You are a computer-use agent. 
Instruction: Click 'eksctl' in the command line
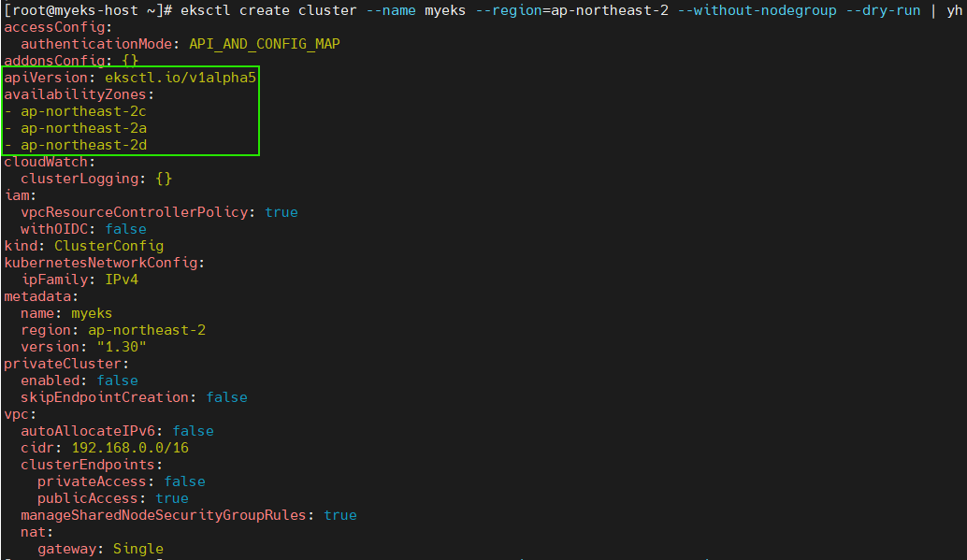(x=206, y=10)
